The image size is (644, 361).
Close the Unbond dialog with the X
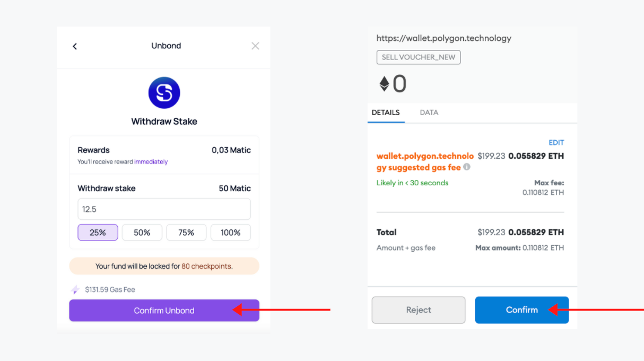pyautogui.click(x=255, y=46)
